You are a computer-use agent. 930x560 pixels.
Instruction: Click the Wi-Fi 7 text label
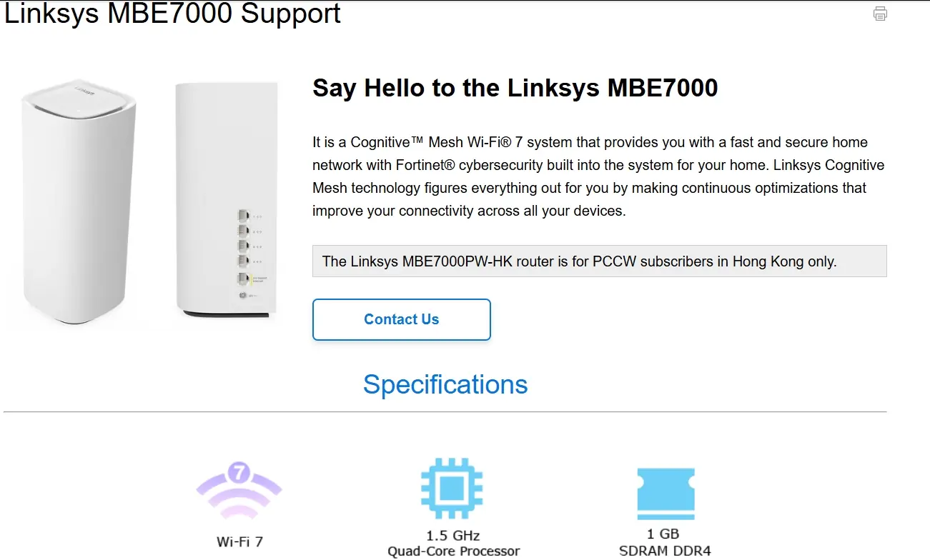click(x=239, y=541)
